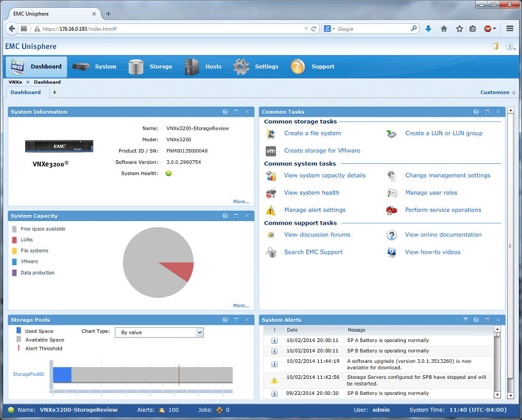The image size is (522, 420).
Task: Click the View online documentation question icon
Action: pos(392,235)
